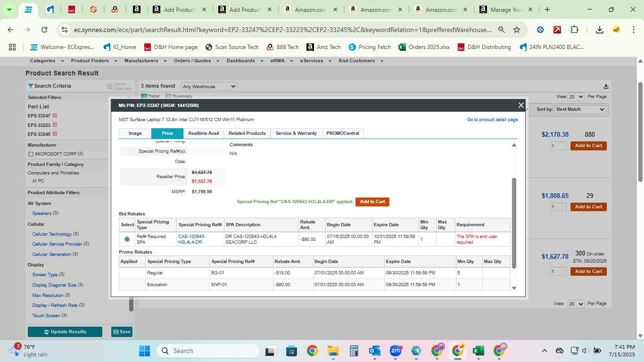This screenshot has height=362, width=644.
Task: Open the top View 20 per page dropdown
Action: 576,97
